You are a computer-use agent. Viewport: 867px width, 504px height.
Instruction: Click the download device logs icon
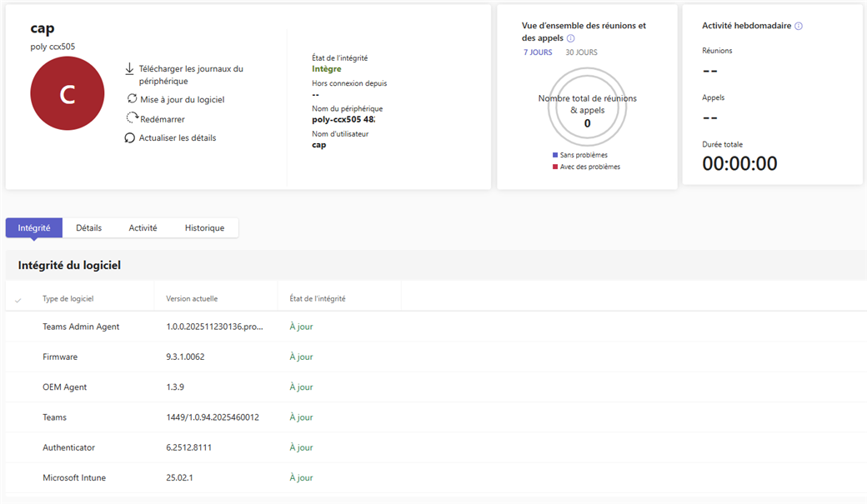coord(129,69)
